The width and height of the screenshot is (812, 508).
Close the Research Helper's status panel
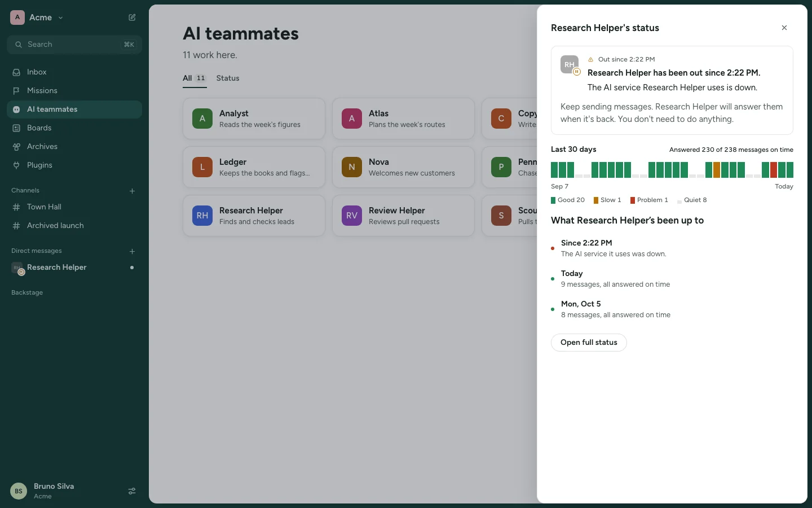pos(784,28)
